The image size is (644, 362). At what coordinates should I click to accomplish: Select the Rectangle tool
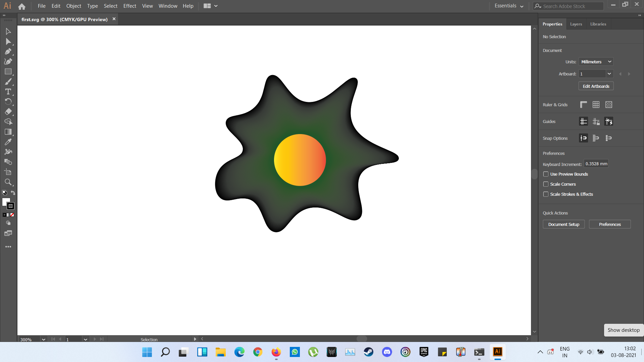pyautogui.click(x=8, y=72)
